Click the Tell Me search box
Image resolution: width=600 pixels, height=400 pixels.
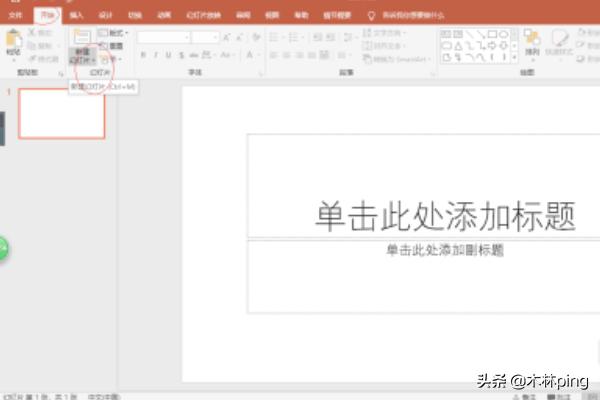(x=413, y=15)
